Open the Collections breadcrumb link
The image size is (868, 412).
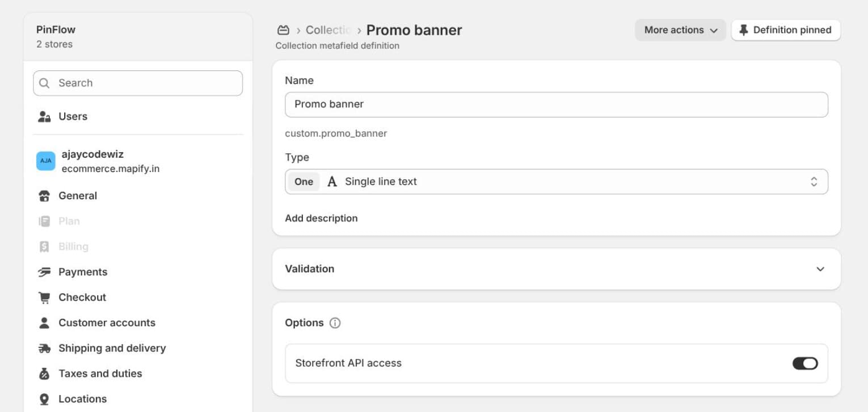(328, 30)
